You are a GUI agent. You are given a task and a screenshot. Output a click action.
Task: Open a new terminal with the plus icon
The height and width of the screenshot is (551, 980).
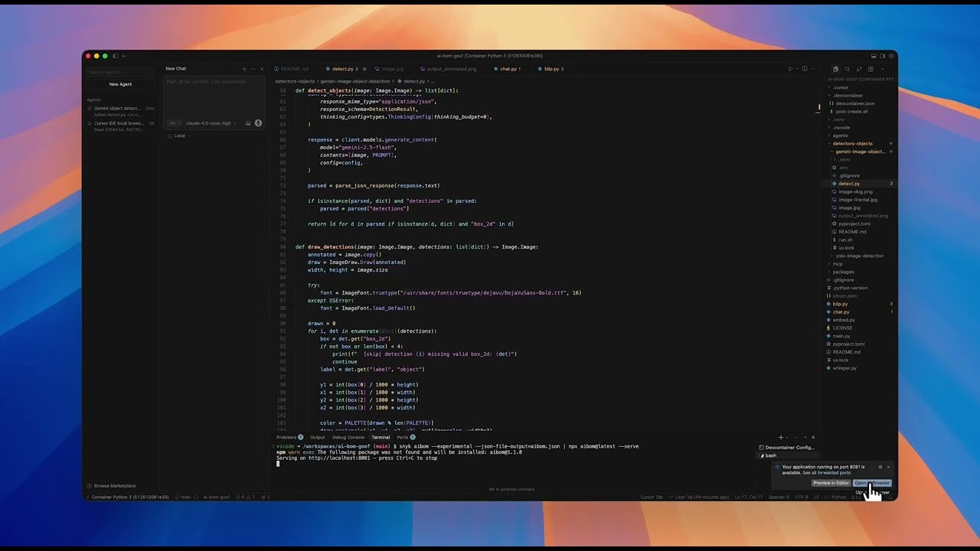point(780,437)
